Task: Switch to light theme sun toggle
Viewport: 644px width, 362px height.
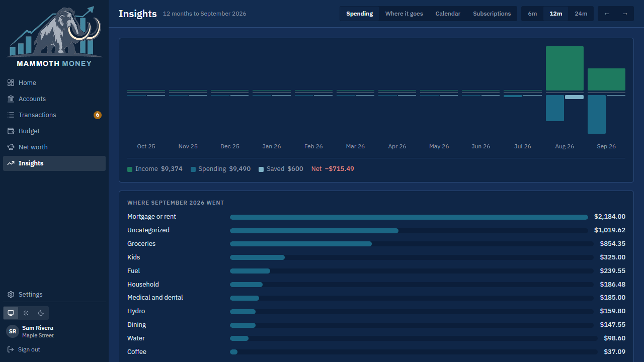Action: coord(26,313)
